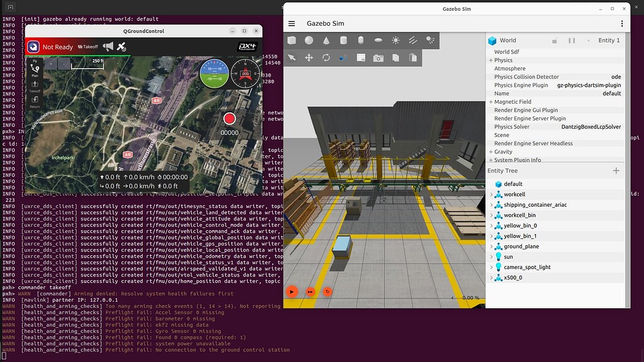Insert a sphere shape into the scene
This screenshot has height=362, width=644.
point(309,40)
